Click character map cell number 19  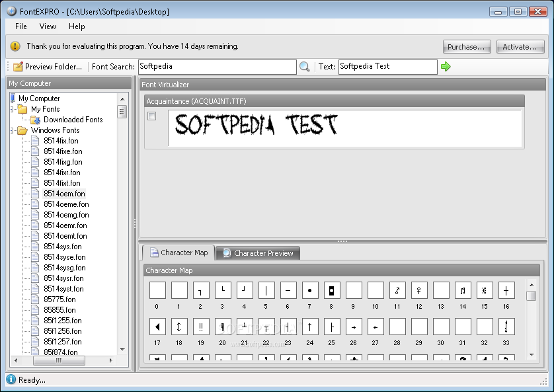pos(201,327)
